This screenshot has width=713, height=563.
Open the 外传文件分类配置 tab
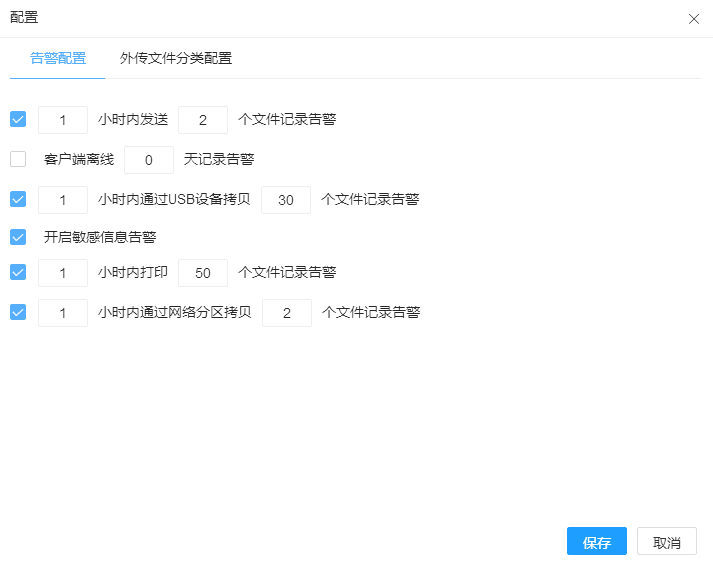pos(176,58)
